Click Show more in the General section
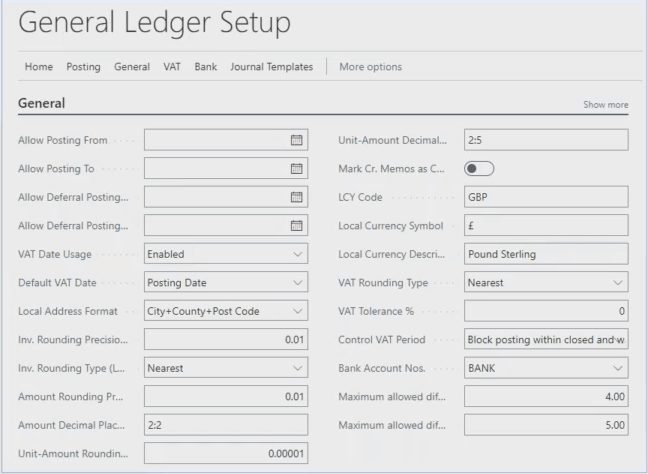648x474 pixels. [605, 104]
